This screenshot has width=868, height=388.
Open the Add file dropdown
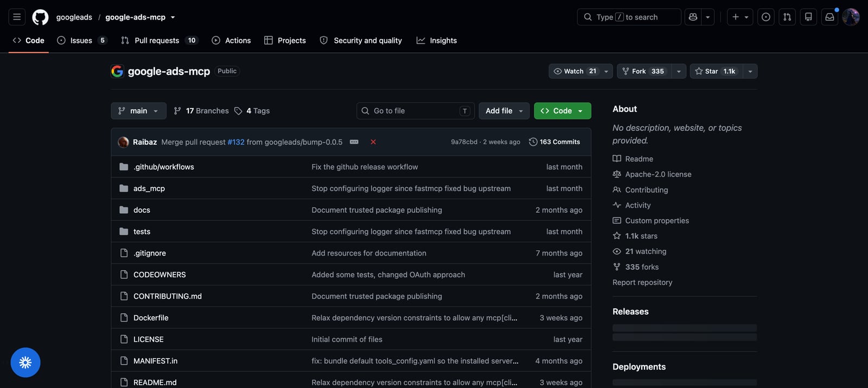(504, 111)
